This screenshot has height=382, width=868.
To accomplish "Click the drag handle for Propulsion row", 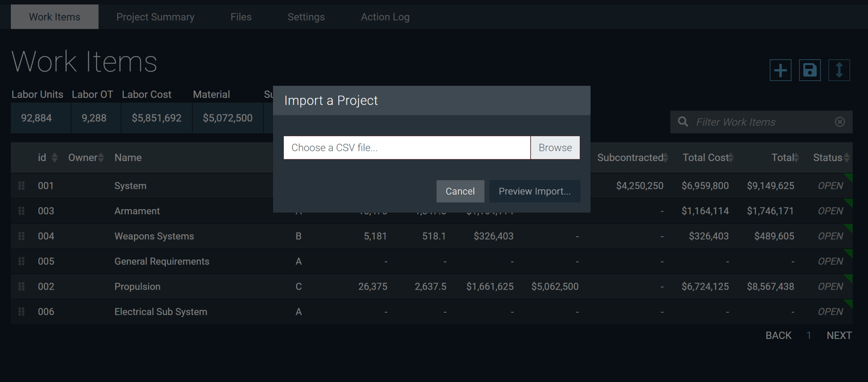I will tap(21, 286).
